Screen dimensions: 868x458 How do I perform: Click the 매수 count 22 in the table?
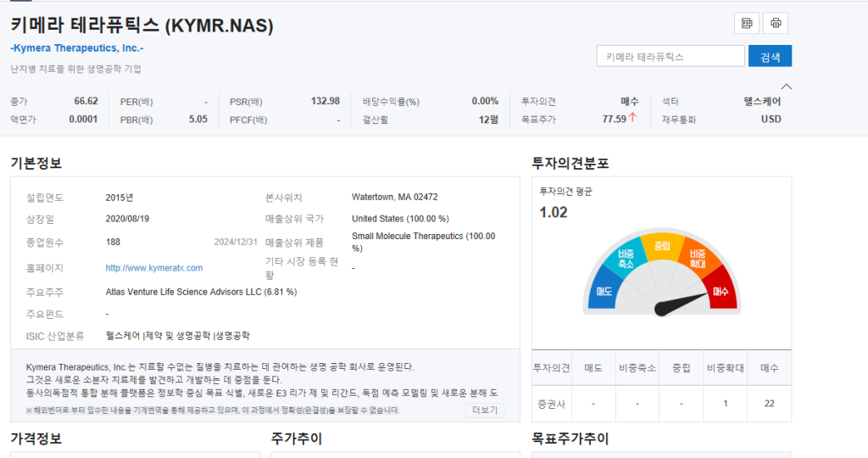click(x=769, y=404)
